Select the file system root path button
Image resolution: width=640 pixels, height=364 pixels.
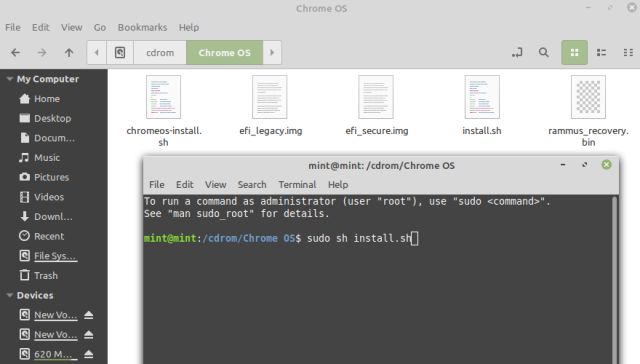[x=120, y=53]
